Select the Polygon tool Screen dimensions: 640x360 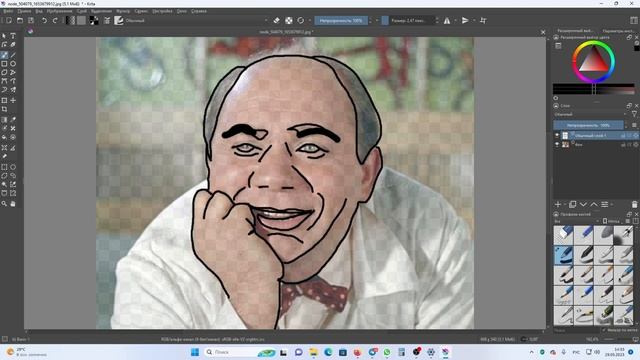[x=4, y=72]
